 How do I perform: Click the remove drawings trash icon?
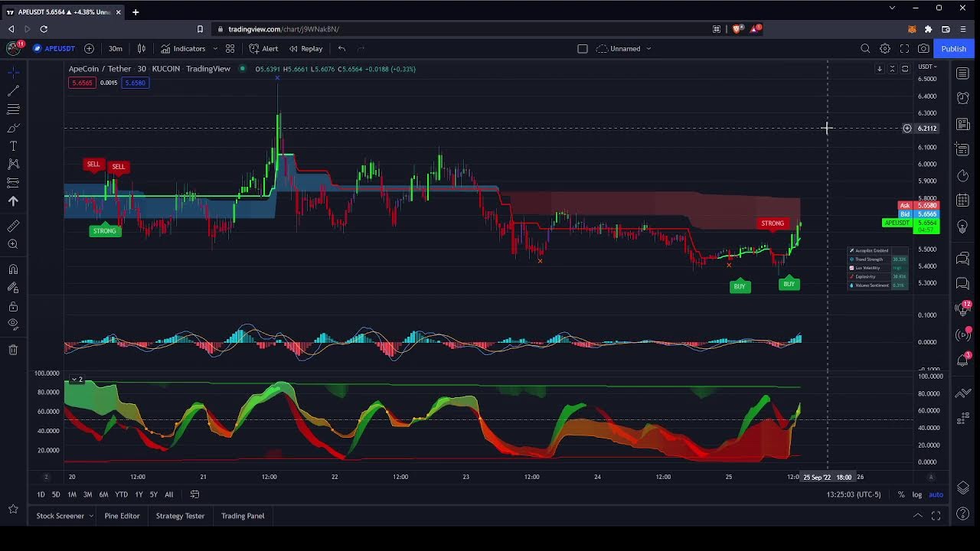(13, 350)
